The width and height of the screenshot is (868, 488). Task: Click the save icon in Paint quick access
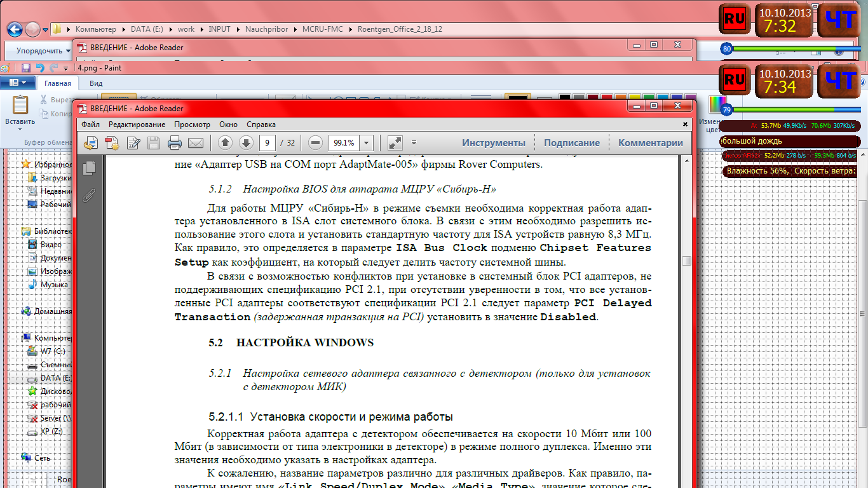[26, 68]
